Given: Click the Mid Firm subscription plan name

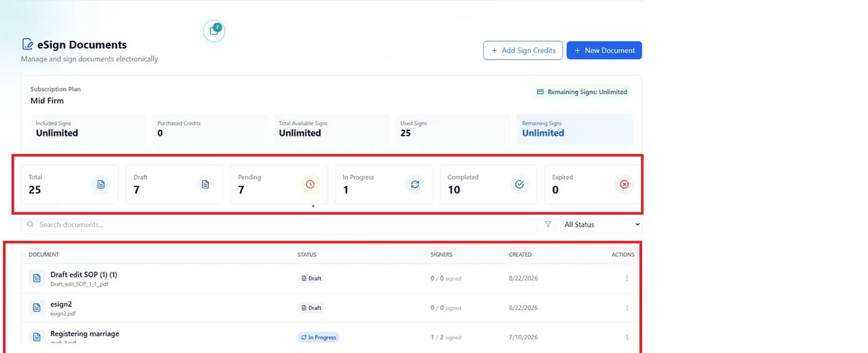Looking at the screenshot, I should pyautogui.click(x=47, y=101).
